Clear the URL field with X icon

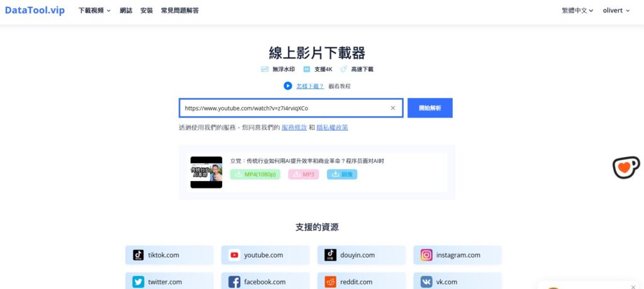[x=393, y=108]
